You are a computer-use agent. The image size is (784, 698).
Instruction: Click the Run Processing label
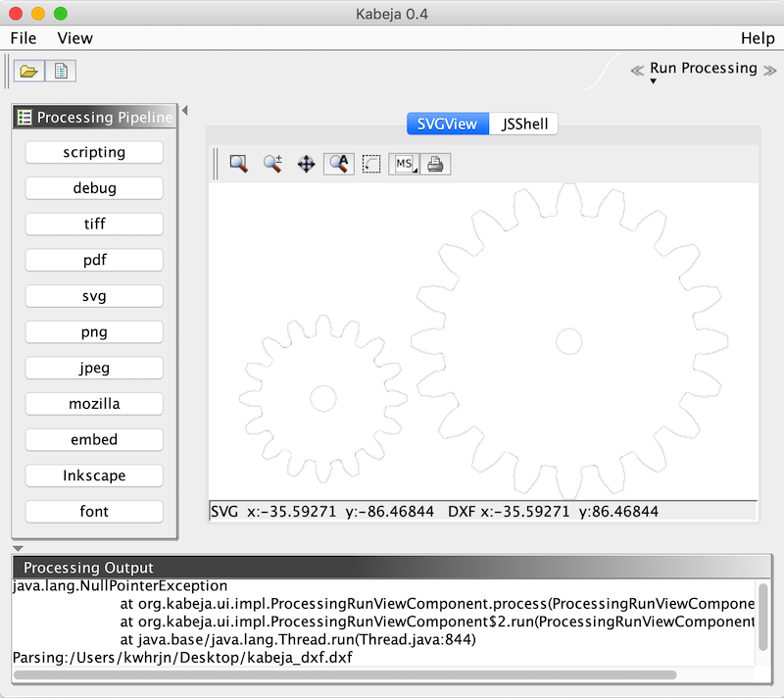point(704,68)
